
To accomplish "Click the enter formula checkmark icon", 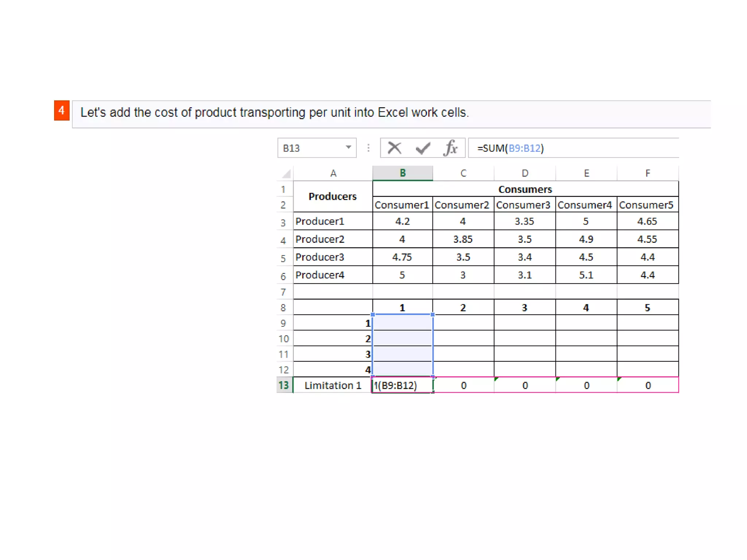I will pos(423,148).
